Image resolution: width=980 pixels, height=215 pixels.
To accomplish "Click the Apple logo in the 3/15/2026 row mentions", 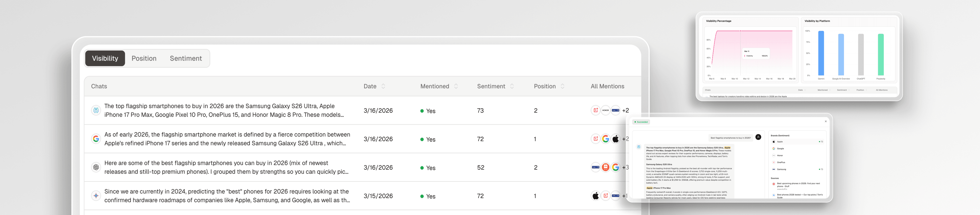I will pyautogui.click(x=595, y=196).
